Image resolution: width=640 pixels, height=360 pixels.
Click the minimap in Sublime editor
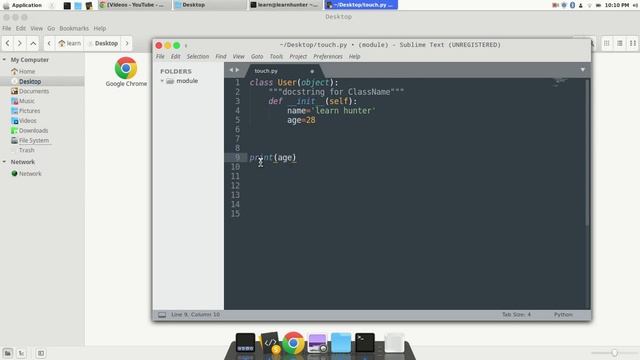pos(560,82)
